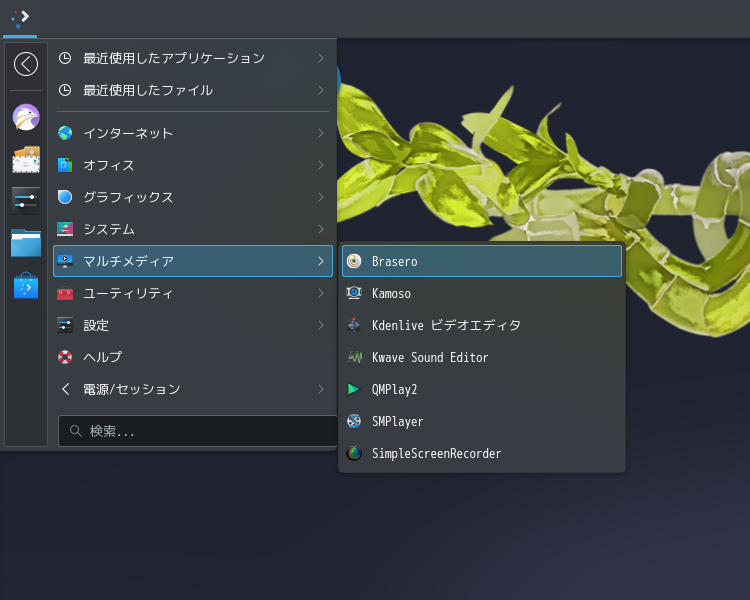
Task: Launch QMPlay2 from the submenu
Action: pos(482,389)
